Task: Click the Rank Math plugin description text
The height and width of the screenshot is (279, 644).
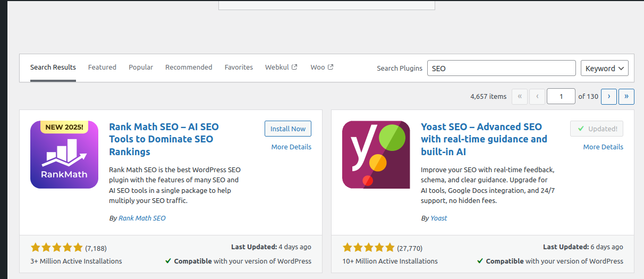Action: coord(175,185)
